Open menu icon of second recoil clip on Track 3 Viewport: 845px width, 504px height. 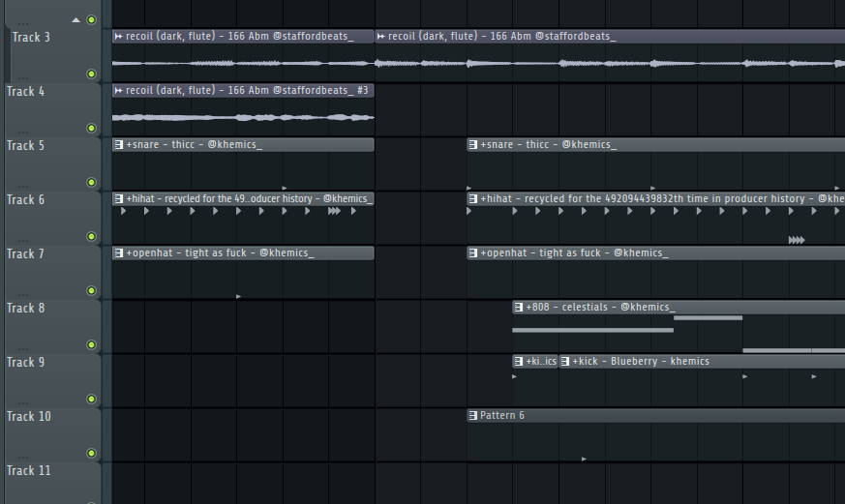[381, 36]
